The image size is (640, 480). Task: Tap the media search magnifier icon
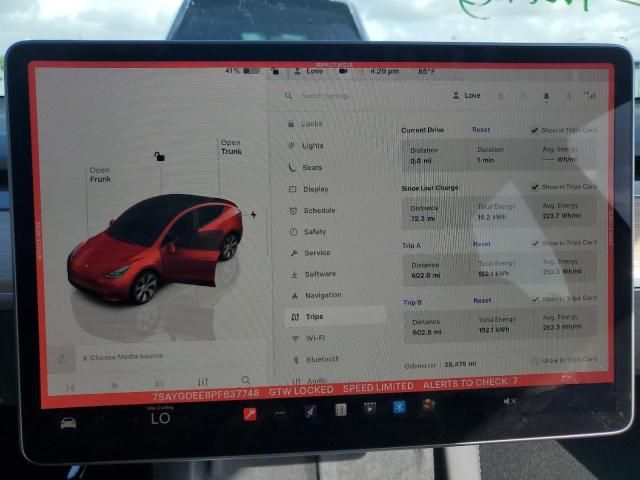pyautogui.click(x=246, y=381)
